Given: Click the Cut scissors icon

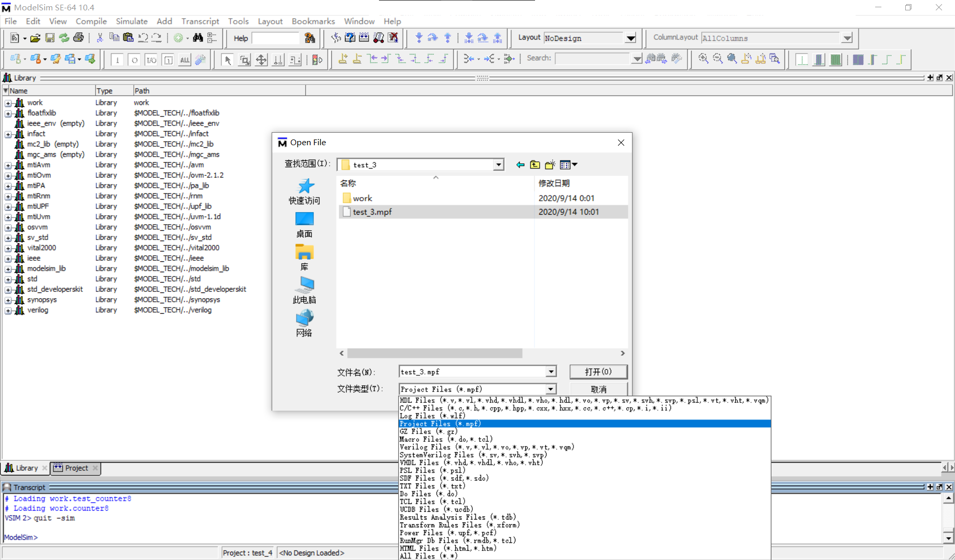Looking at the screenshot, I should point(100,38).
